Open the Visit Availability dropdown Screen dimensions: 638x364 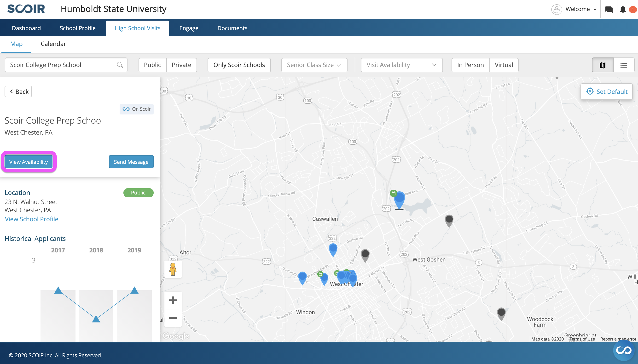[401, 65]
